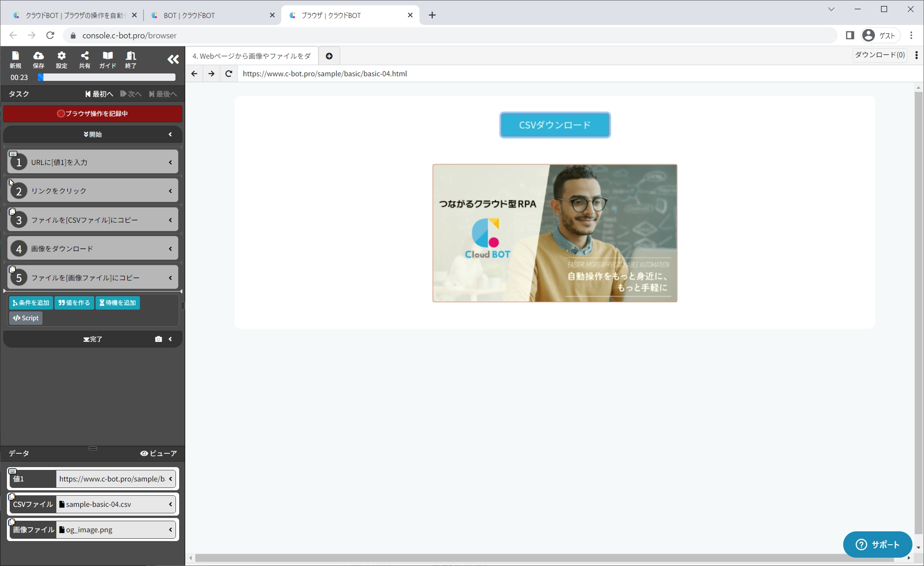Click the 保存 cloud save icon

point(38,60)
